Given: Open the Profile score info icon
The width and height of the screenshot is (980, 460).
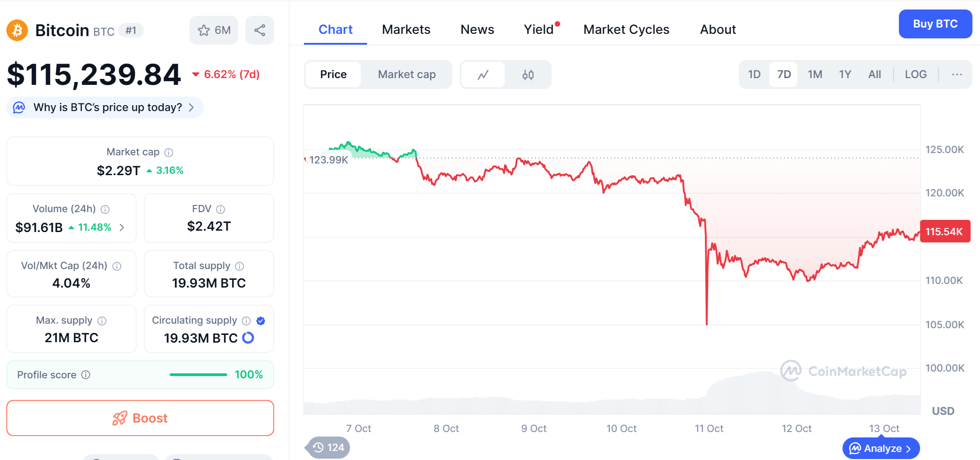Looking at the screenshot, I should pyautogui.click(x=86, y=375).
